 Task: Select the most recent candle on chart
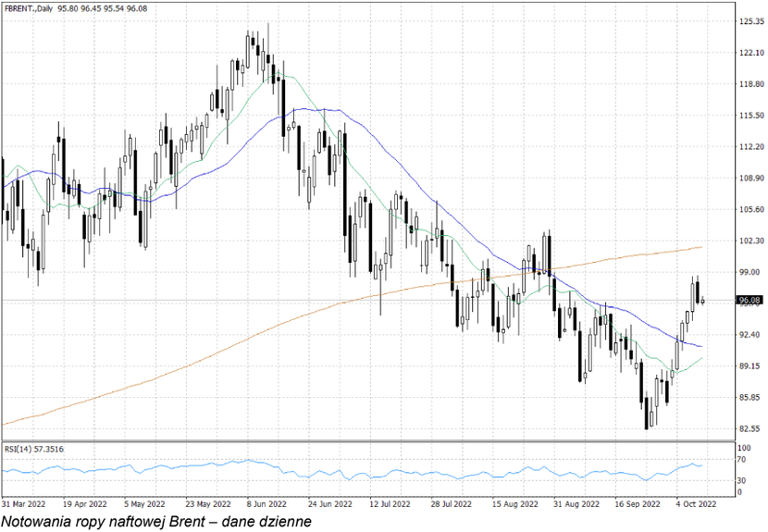pyautogui.click(x=703, y=301)
